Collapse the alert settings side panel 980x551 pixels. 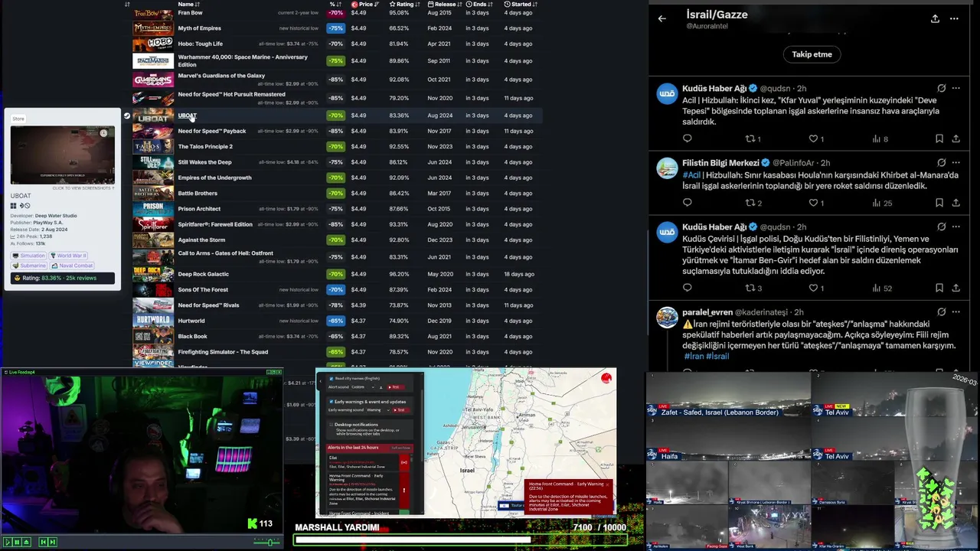coord(320,381)
